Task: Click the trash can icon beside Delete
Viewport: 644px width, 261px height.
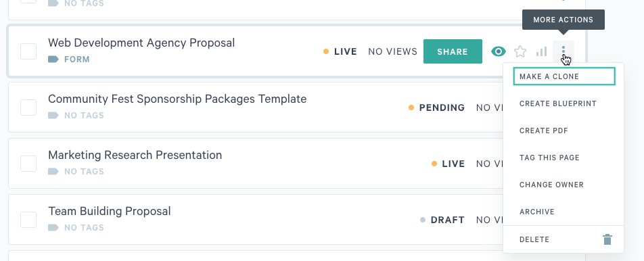Action: click(x=607, y=239)
